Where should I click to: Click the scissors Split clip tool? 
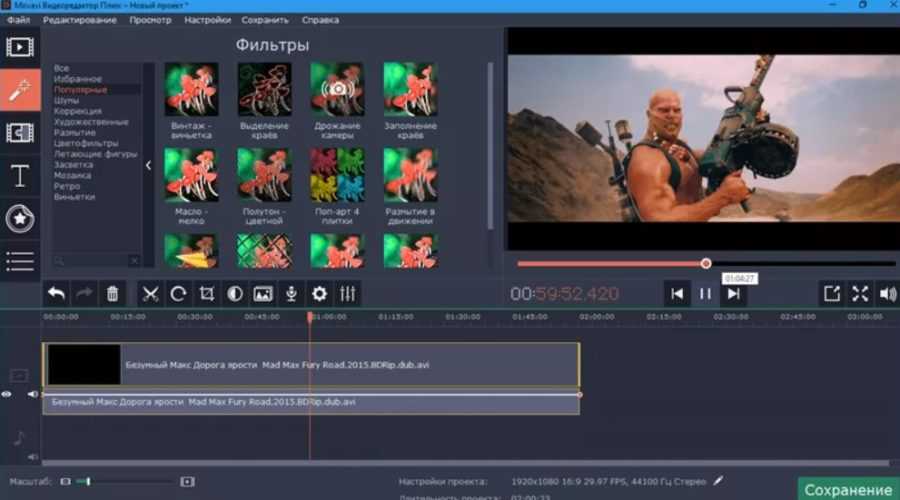pyautogui.click(x=150, y=294)
